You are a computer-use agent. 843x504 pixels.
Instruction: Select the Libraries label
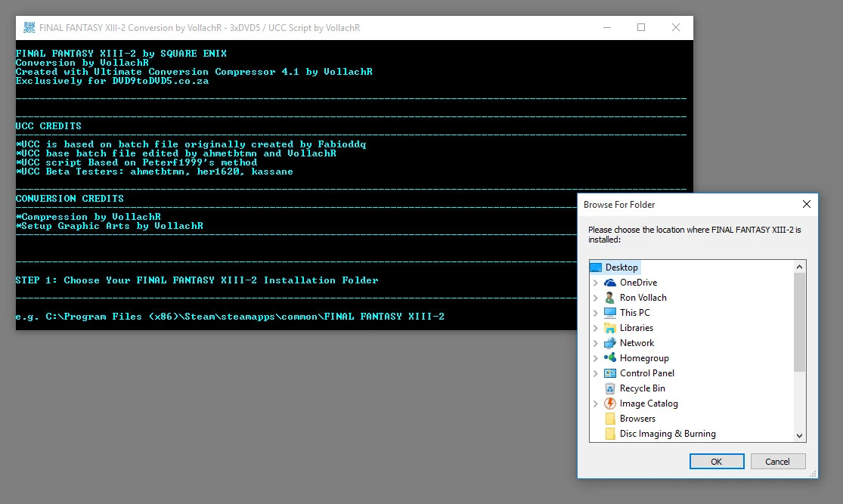pos(637,328)
